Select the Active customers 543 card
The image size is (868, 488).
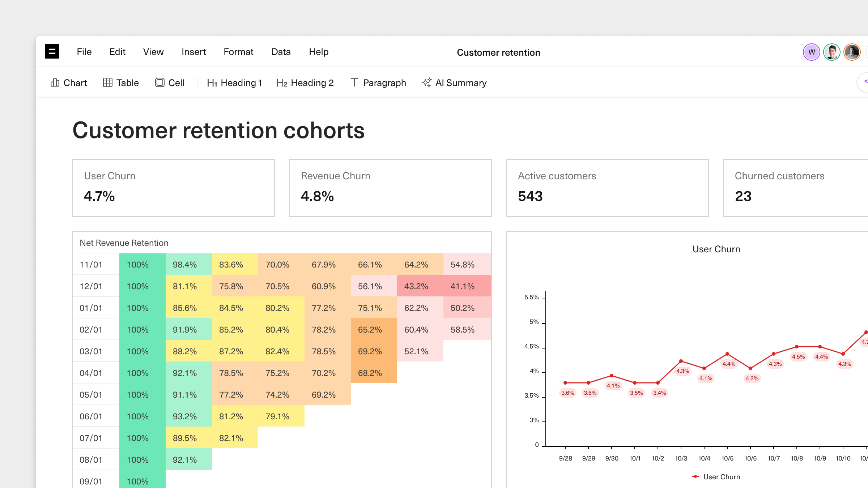[x=608, y=188]
